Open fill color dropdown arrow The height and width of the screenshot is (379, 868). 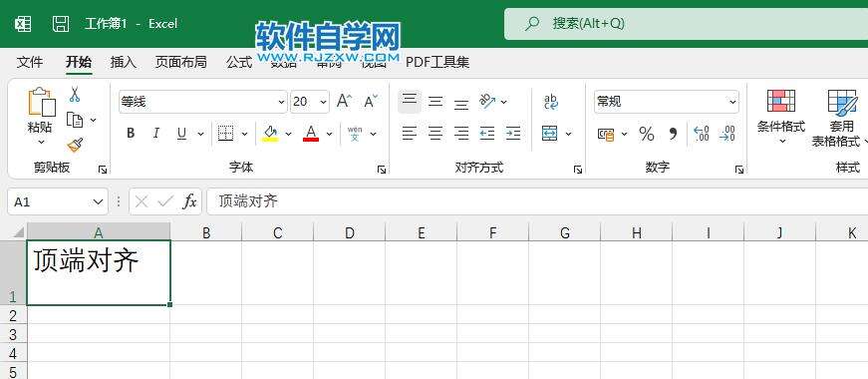pyautogui.click(x=288, y=134)
